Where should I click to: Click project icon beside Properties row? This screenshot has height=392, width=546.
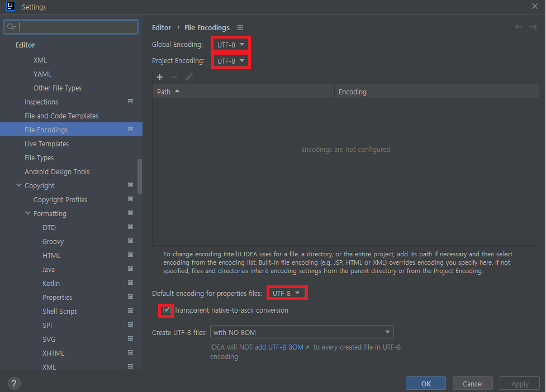[x=131, y=297]
